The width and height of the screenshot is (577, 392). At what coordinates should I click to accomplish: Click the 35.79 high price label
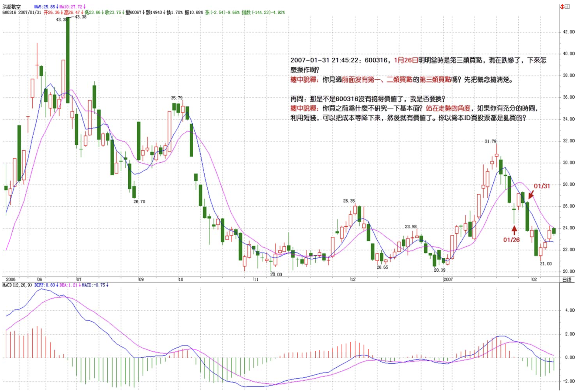(176, 98)
